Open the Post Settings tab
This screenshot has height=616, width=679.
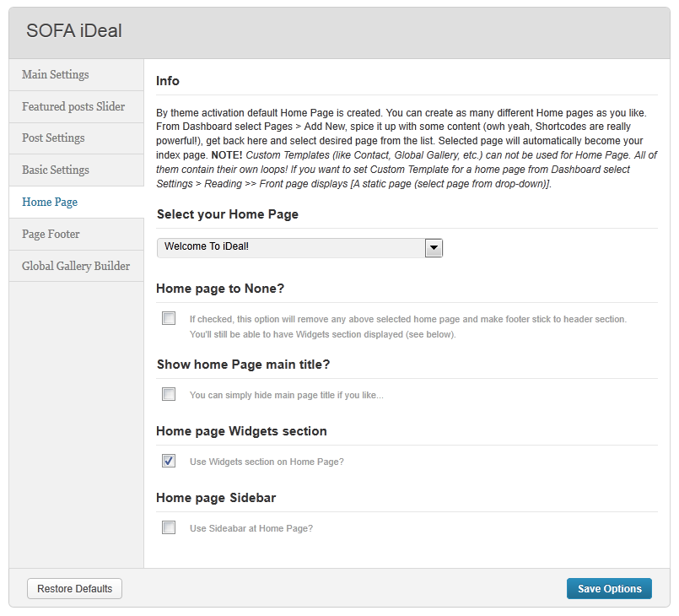click(x=53, y=138)
